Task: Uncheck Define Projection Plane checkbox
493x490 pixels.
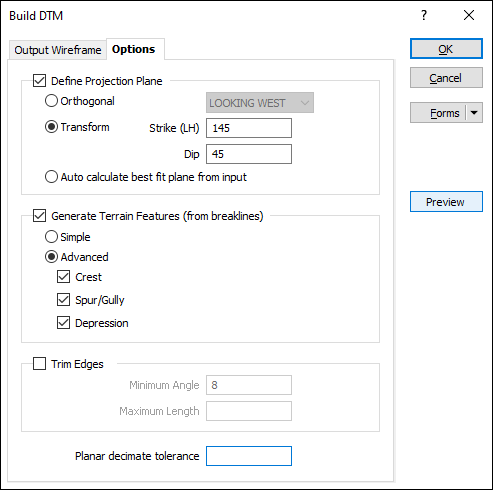Action: click(39, 81)
